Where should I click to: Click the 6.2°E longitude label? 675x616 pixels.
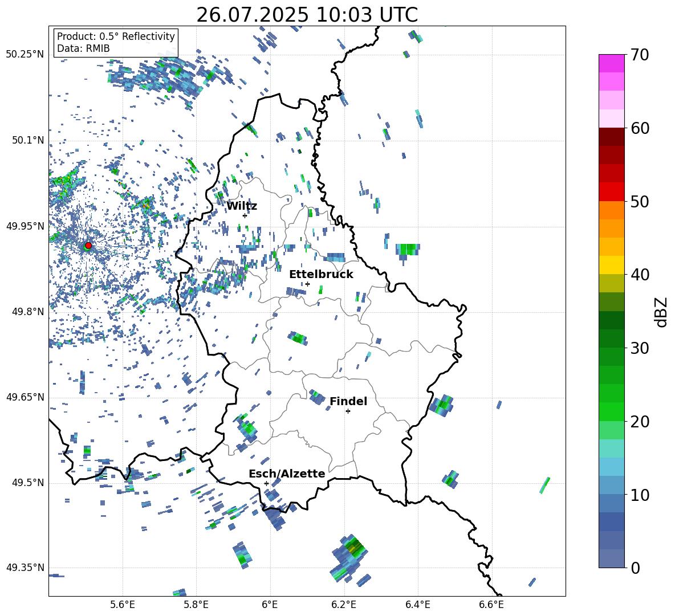tap(344, 605)
